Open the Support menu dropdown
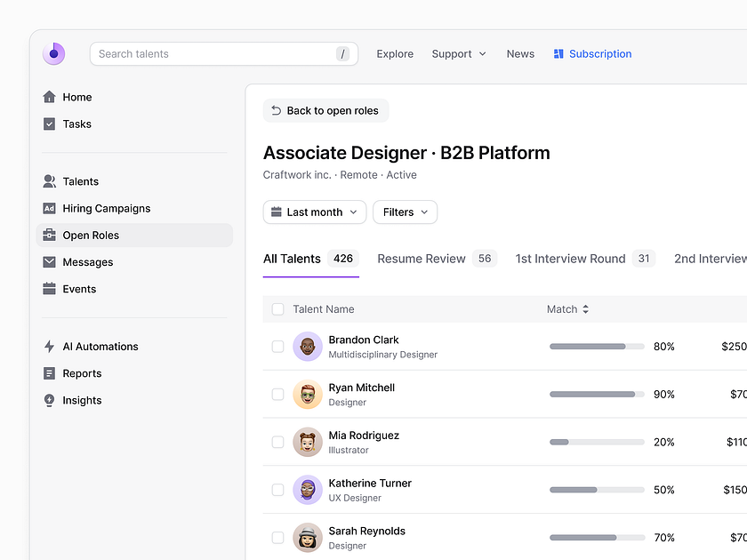 tap(458, 53)
